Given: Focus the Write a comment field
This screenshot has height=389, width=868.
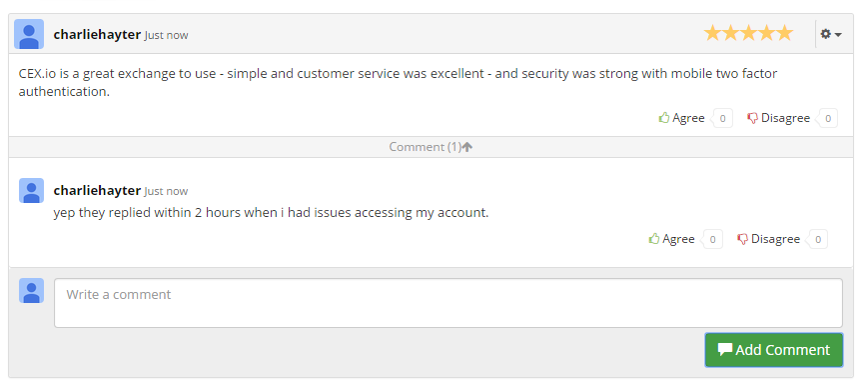Looking at the screenshot, I should 448,303.
